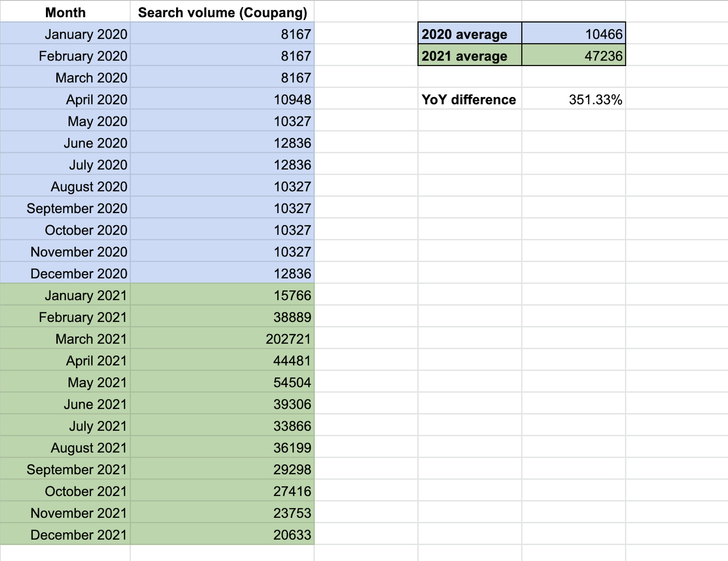Select the January 2020 cell

coord(86,34)
